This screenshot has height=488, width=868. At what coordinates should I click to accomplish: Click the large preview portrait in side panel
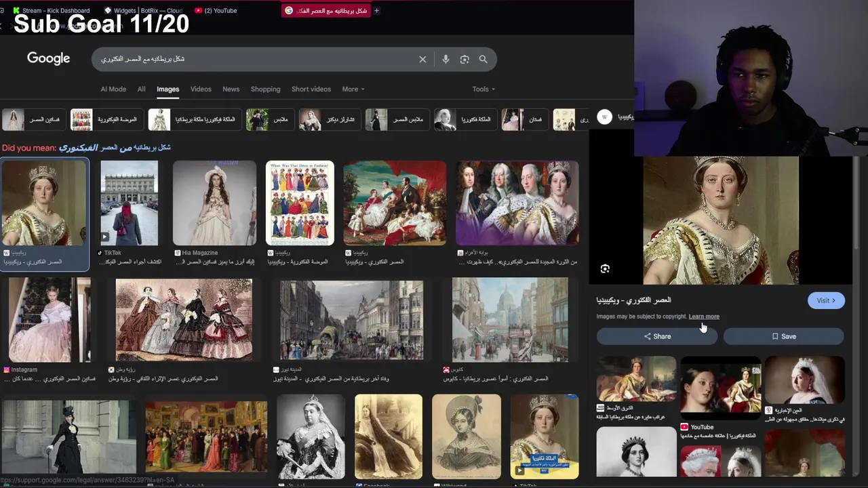point(721,220)
